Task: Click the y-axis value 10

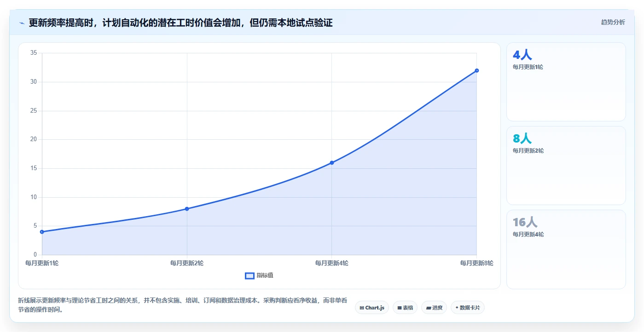Action: pyautogui.click(x=33, y=197)
